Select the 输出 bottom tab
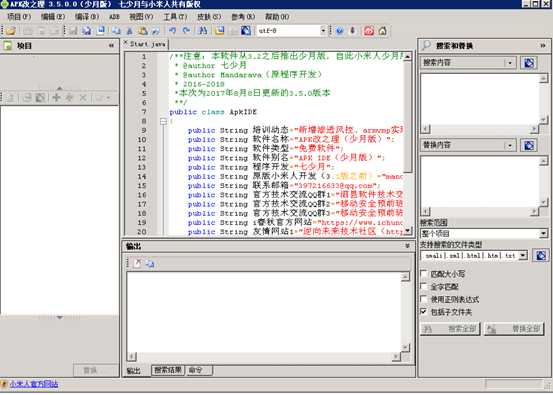Image resolution: width=553 pixels, height=395 pixels. 134,371
